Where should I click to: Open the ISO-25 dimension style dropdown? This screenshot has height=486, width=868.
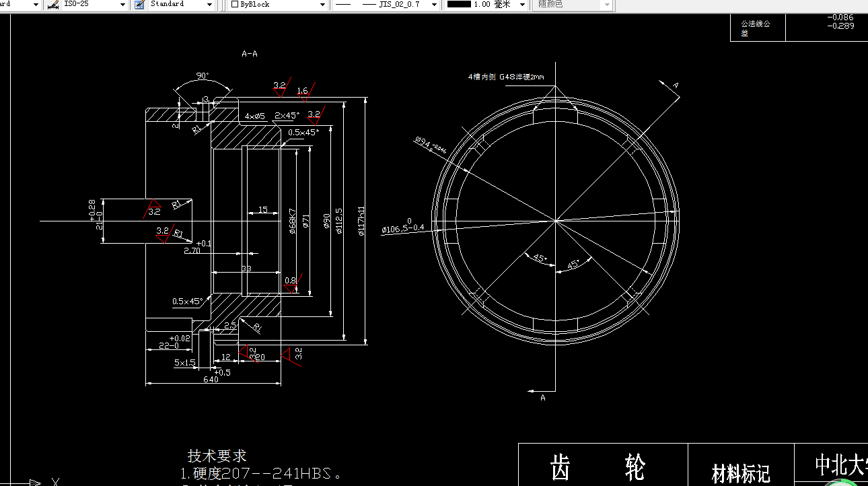coord(122,5)
